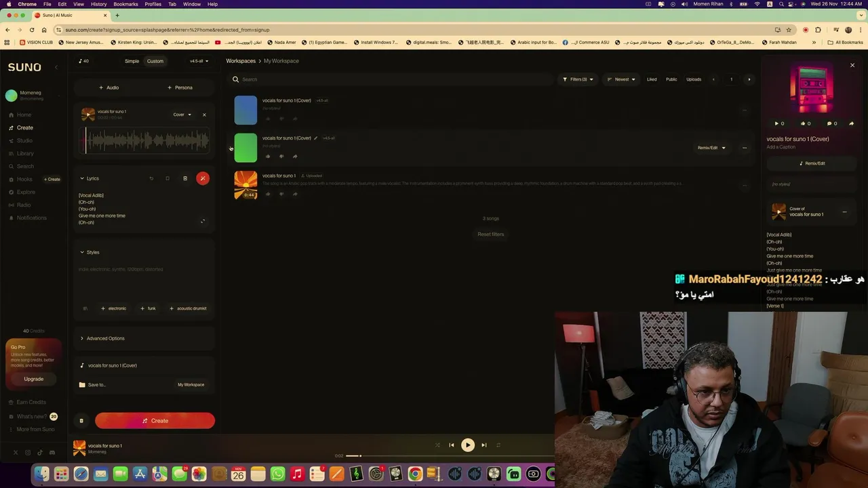Image resolution: width=868 pixels, height=488 pixels.
Task: Play the vocals for suno 1 audio preview
Action: [88, 114]
